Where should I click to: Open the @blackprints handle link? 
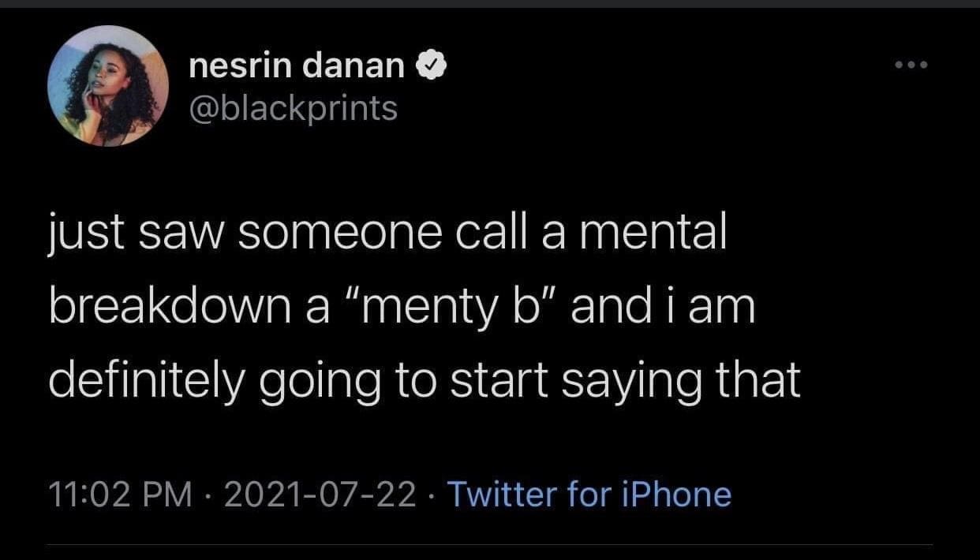pyautogui.click(x=294, y=108)
